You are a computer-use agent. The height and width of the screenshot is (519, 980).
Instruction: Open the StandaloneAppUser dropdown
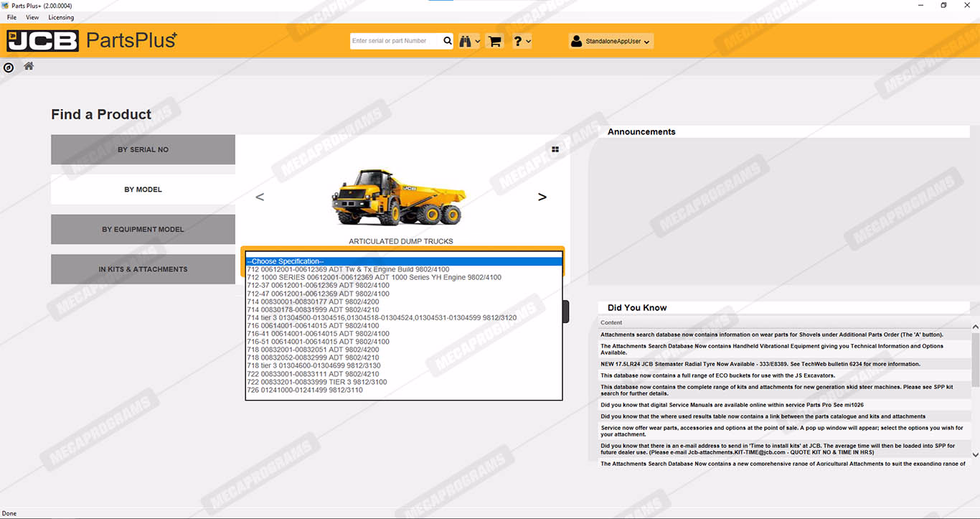(611, 41)
